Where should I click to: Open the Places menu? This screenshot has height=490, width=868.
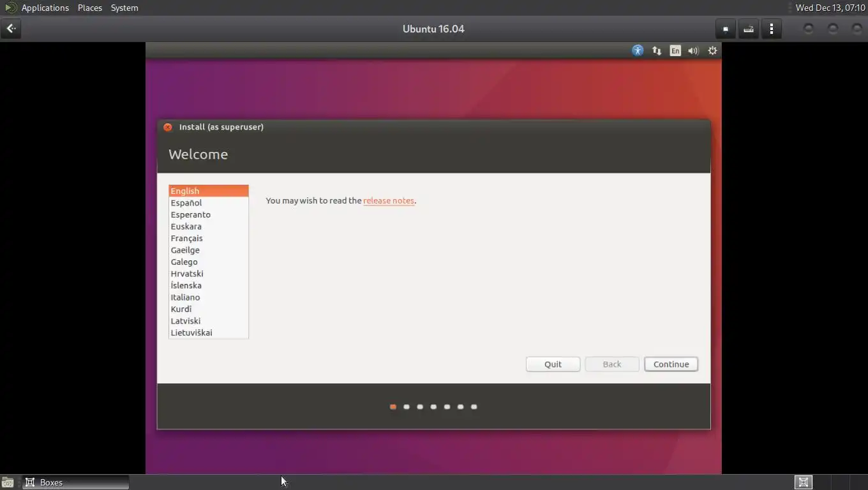point(90,8)
